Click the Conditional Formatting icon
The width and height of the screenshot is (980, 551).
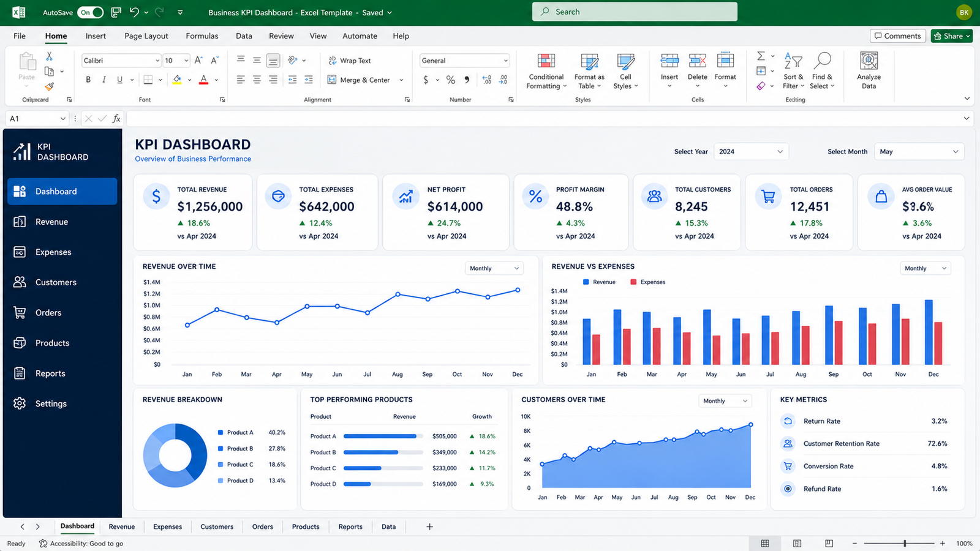[546, 61]
